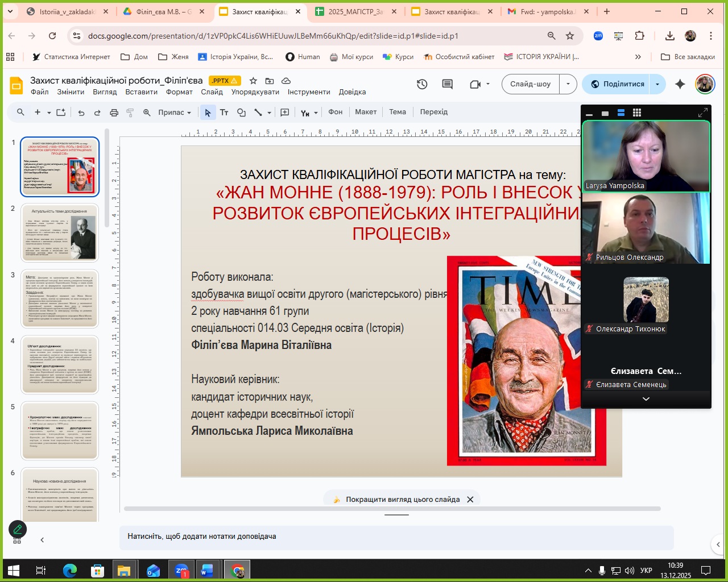Screen dimensions: 728x582
Task: Open the comments panel icon
Action: point(448,84)
